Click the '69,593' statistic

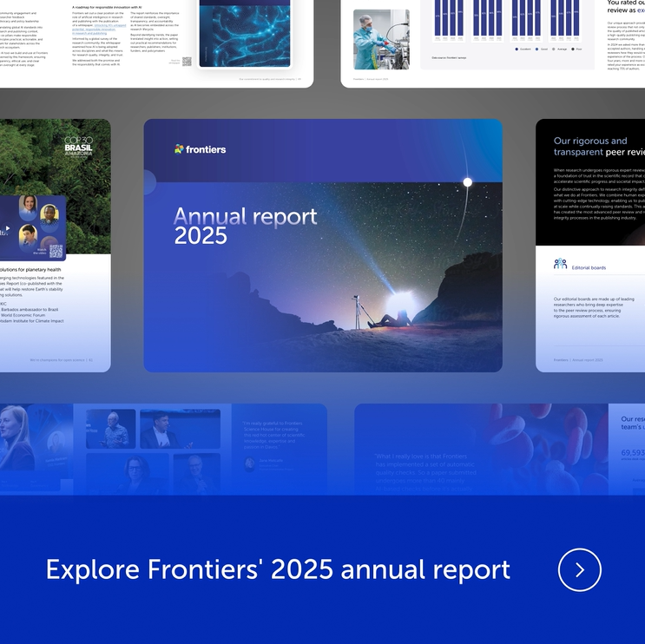coord(633,452)
